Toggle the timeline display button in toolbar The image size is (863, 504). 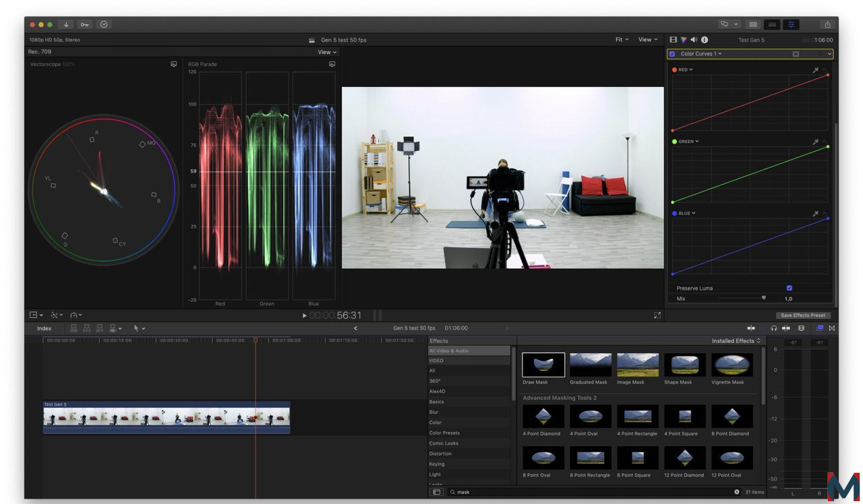pyautogui.click(x=772, y=24)
